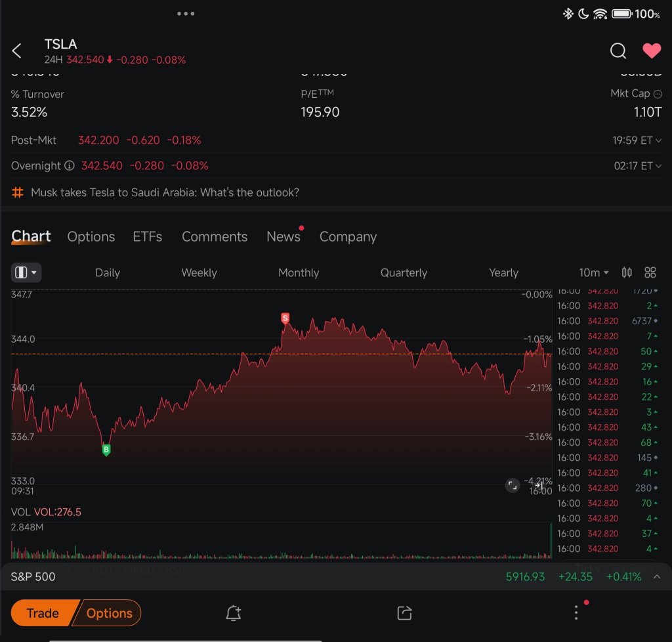
Task: Select tick row with volume 6737
Action: tap(608, 321)
